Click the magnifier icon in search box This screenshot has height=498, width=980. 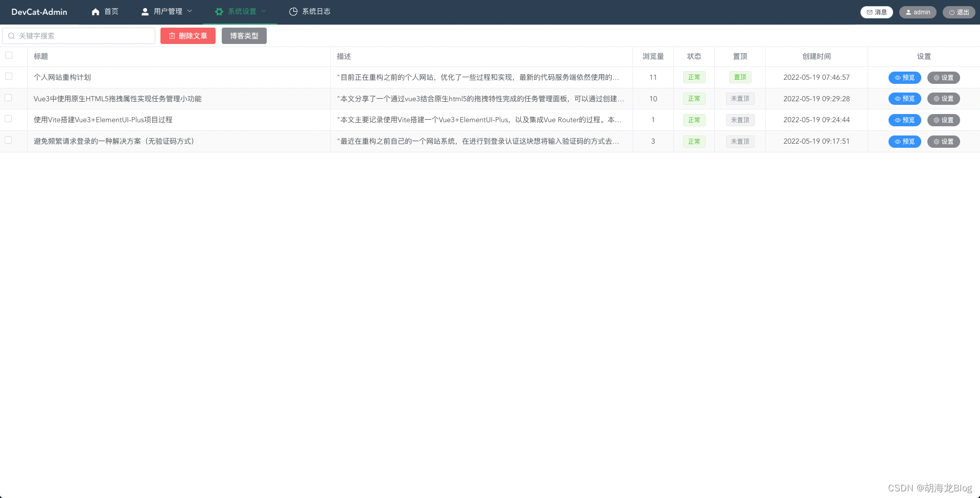(x=11, y=36)
